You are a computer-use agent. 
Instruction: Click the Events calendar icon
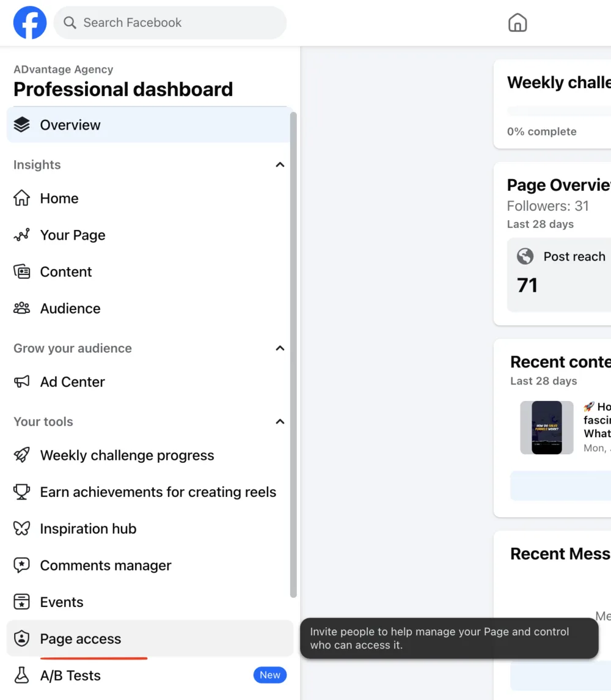[21, 602]
